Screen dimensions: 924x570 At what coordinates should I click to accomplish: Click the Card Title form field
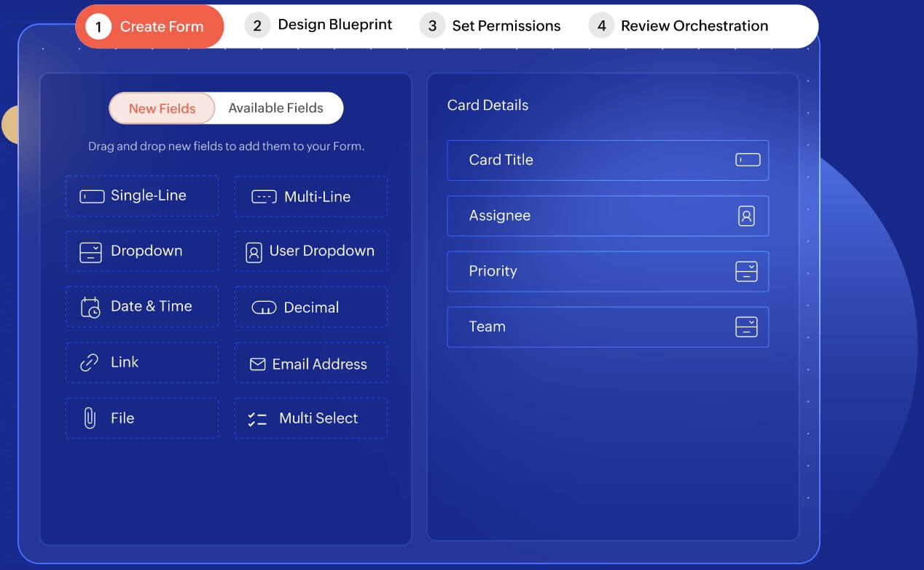(x=608, y=160)
